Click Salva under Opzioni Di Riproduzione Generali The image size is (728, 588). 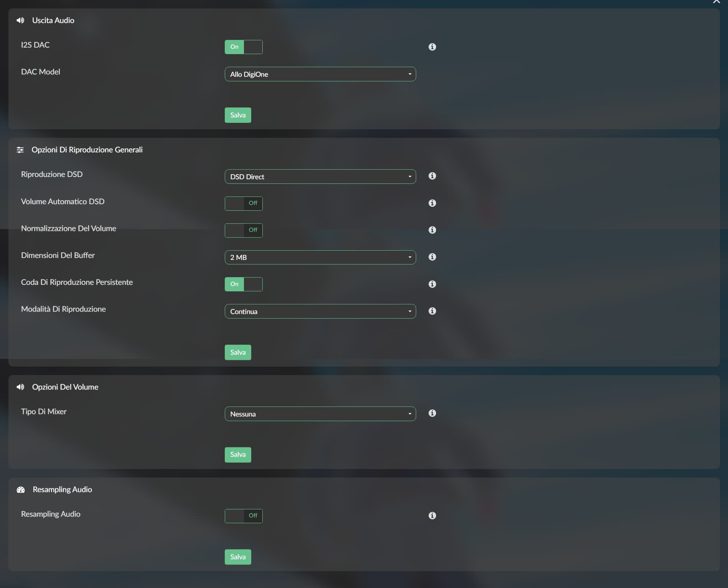tap(238, 352)
